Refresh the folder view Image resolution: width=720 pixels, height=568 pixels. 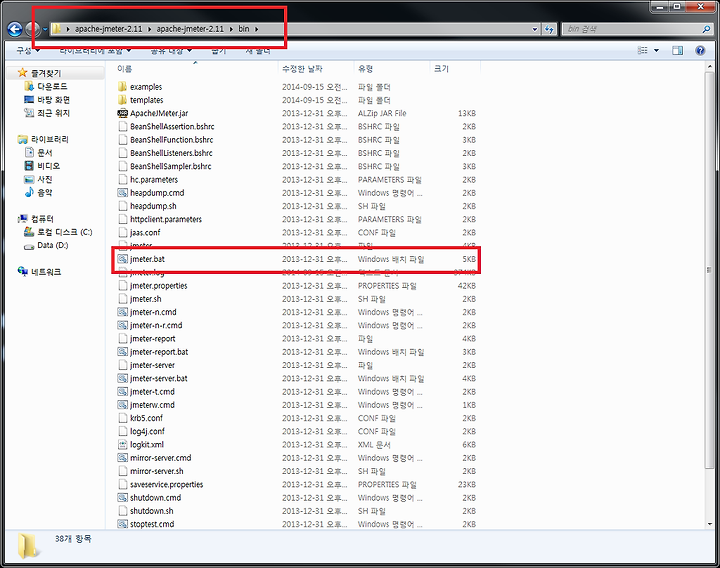(549, 29)
